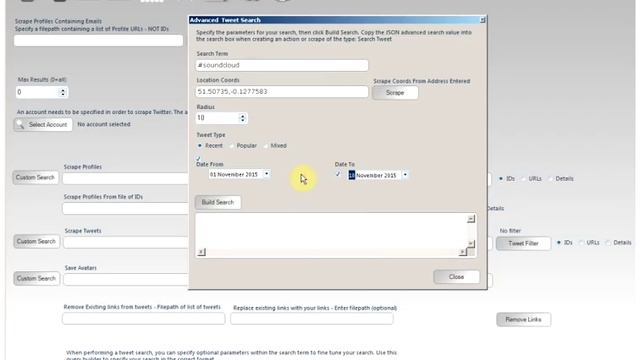640x360 pixels.
Task: Click the output box scroll-right arrow
Action: pyautogui.click(x=462, y=252)
